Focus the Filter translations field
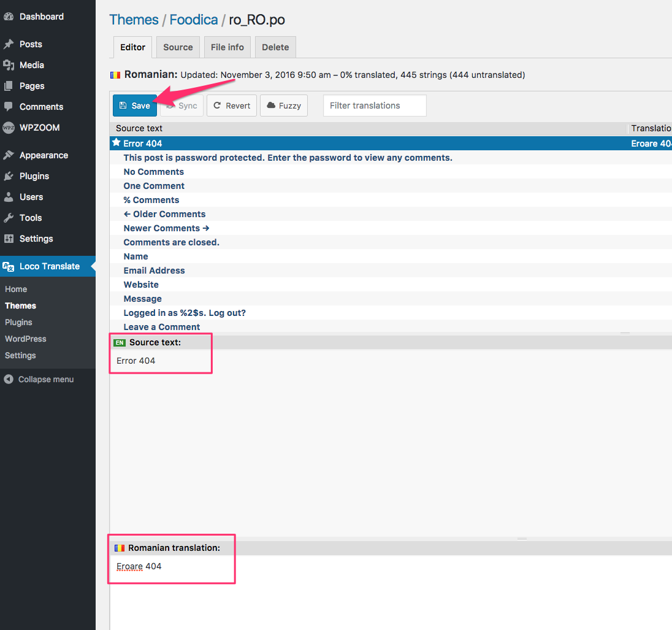Viewport: 672px width, 630px height. point(375,106)
